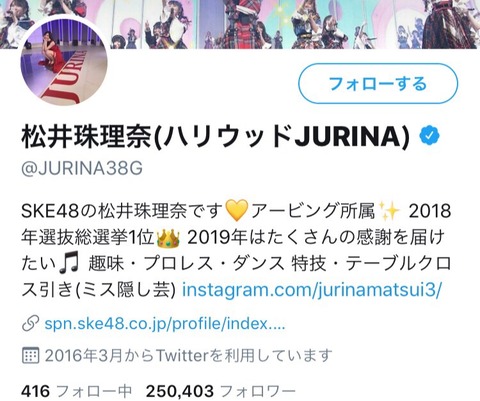480x401 pixels.
Task: Click the chain link icon
Action: [30, 324]
